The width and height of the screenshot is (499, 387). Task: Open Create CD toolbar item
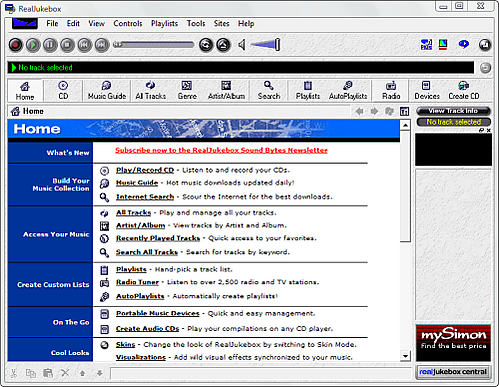[x=464, y=91]
